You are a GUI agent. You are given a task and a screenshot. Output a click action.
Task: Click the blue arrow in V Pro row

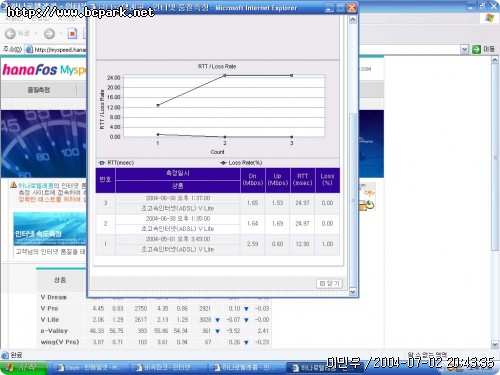[x=246, y=309]
